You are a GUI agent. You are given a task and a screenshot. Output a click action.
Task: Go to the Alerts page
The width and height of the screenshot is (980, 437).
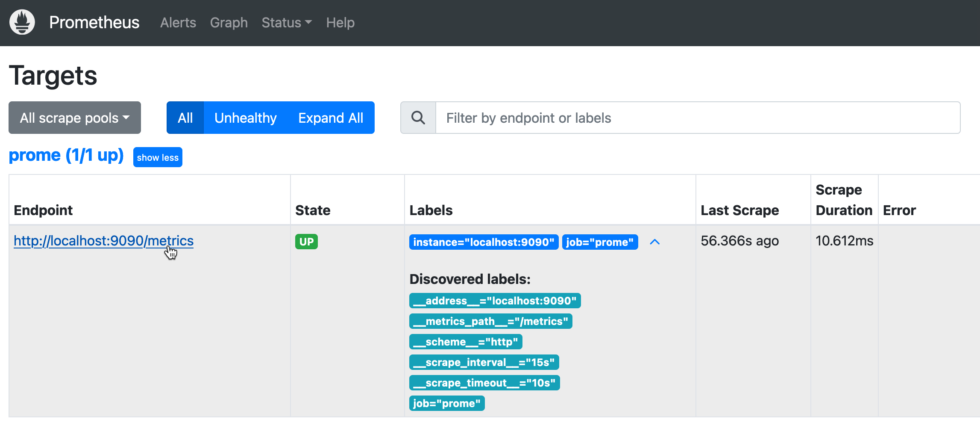point(178,22)
